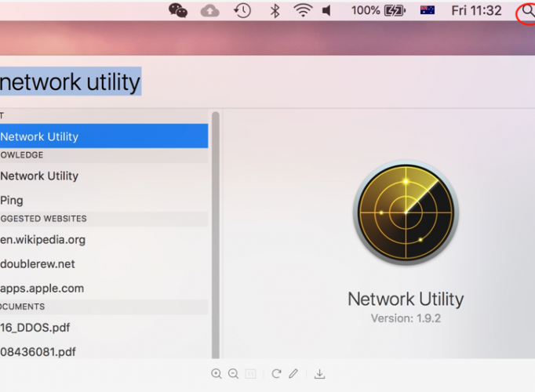Open the en.wikipedia.org suggestion

pos(104,240)
